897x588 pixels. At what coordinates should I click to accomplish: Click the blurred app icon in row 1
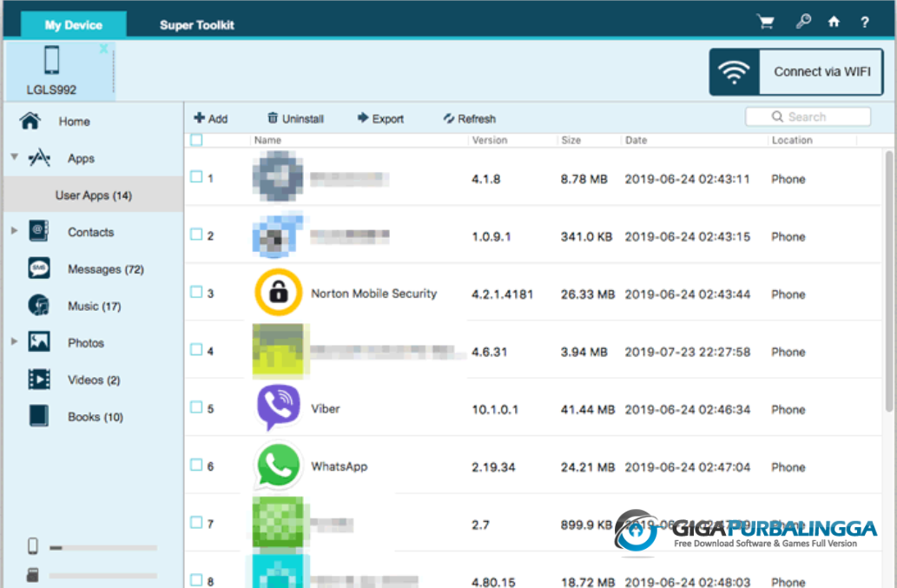coord(278,176)
